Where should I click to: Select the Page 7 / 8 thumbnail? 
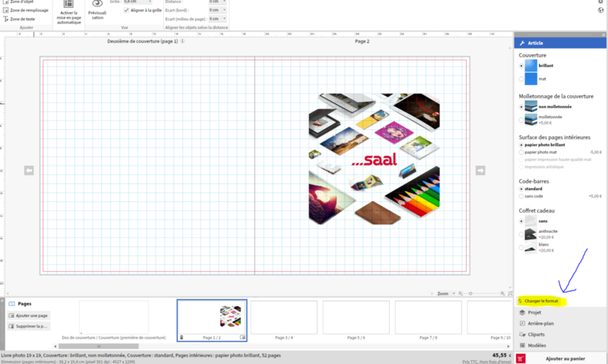tap(428, 317)
